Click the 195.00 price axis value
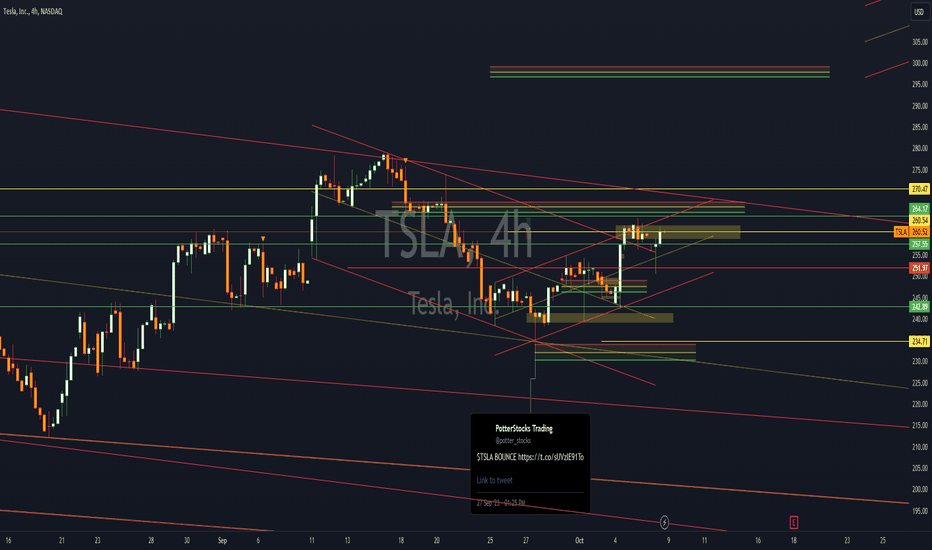 (920, 511)
